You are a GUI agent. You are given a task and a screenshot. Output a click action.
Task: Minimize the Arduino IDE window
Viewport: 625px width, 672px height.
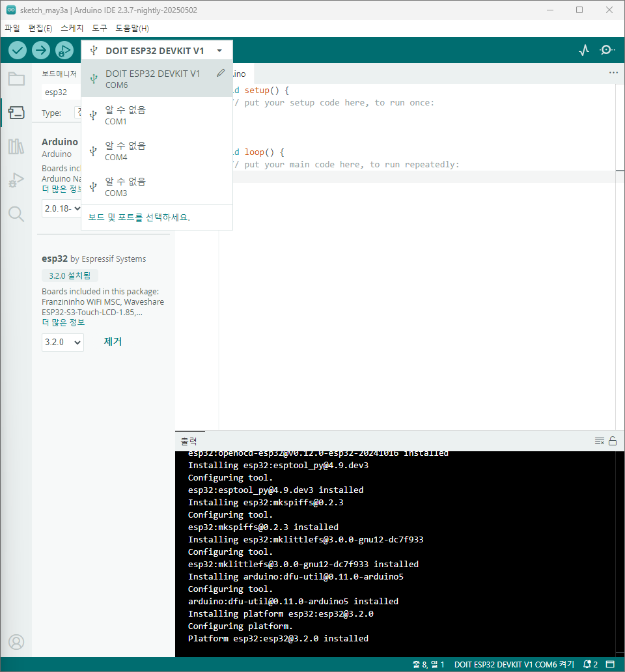tap(550, 10)
